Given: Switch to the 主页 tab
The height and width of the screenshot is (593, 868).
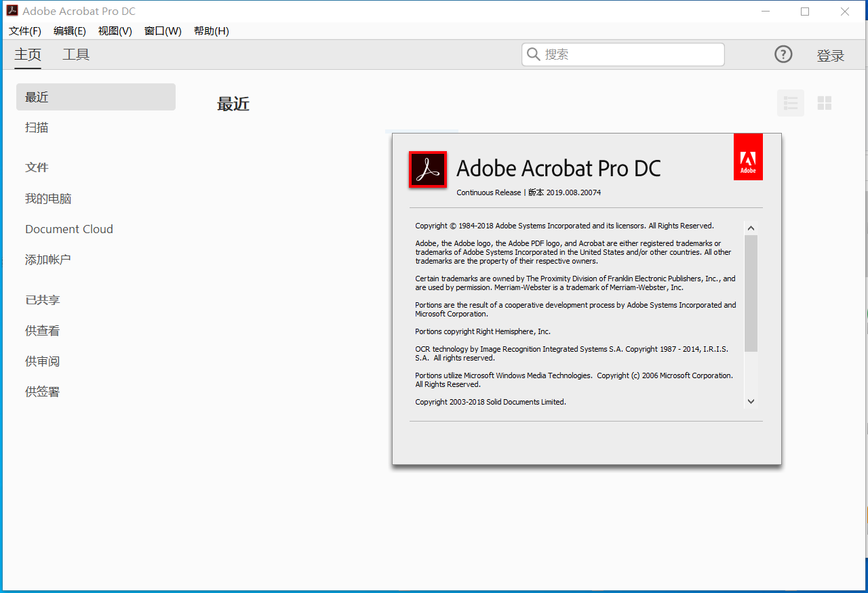Looking at the screenshot, I should pyautogui.click(x=28, y=55).
